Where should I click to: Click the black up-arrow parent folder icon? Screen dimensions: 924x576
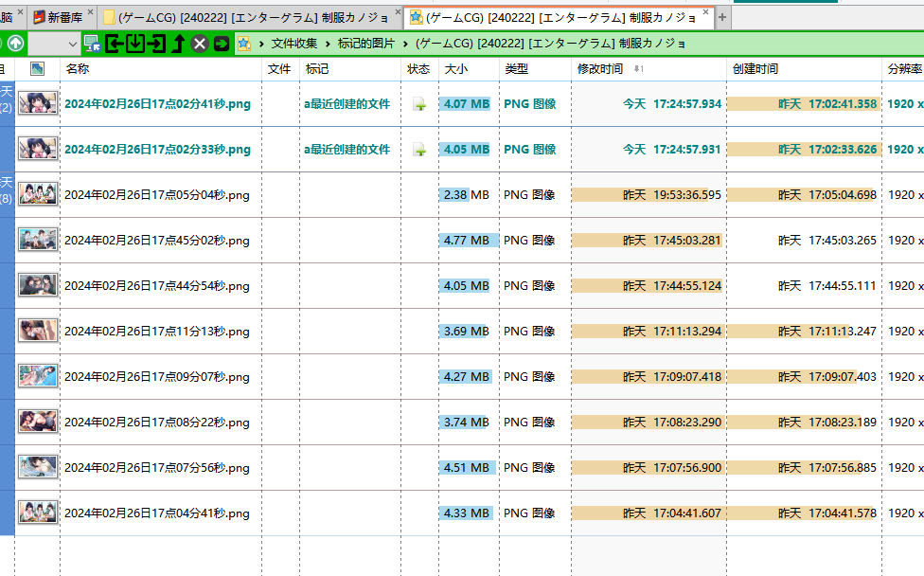coord(178,44)
